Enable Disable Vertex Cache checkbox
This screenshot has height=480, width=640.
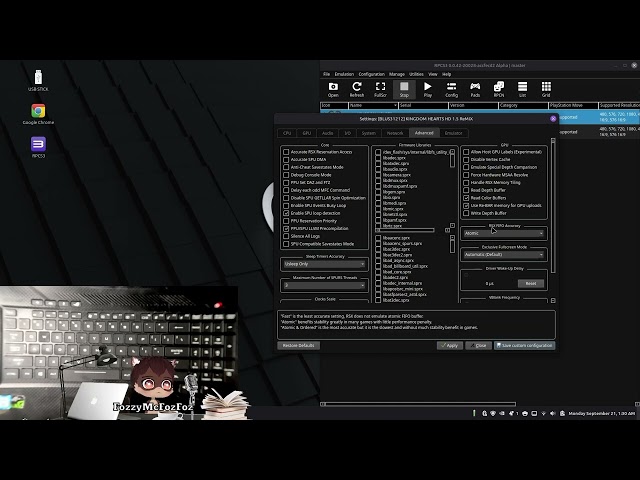pyautogui.click(x=466, y=160)
